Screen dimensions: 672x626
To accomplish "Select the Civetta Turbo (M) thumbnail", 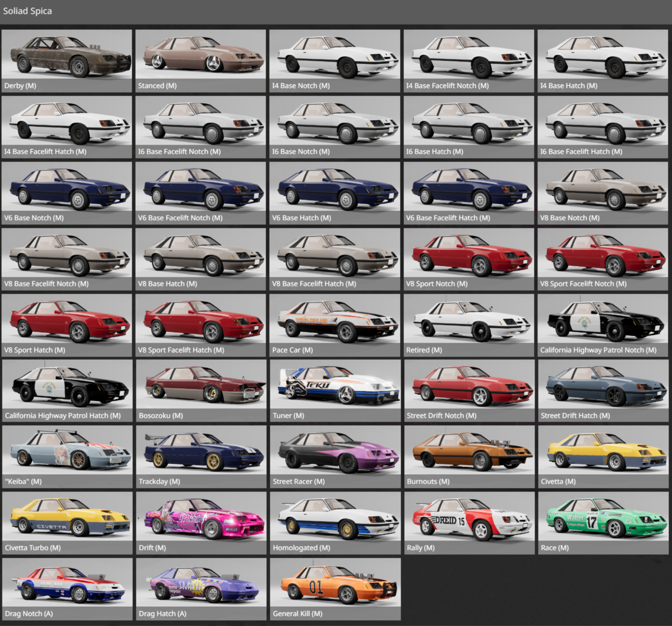I will tap(67, 523).
